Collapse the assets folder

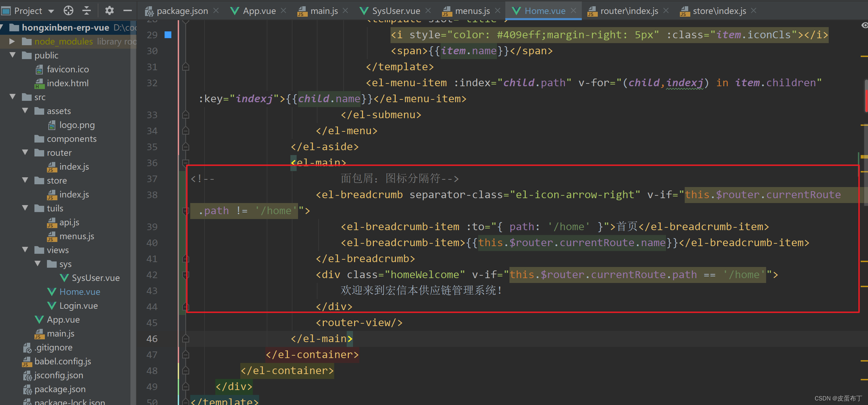(25, 111)
